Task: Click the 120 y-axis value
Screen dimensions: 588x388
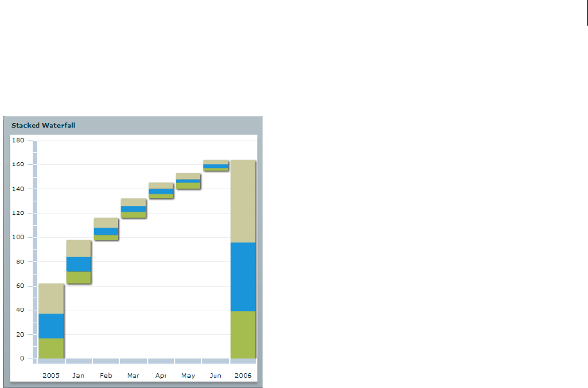Action: (x=18, y=213)
